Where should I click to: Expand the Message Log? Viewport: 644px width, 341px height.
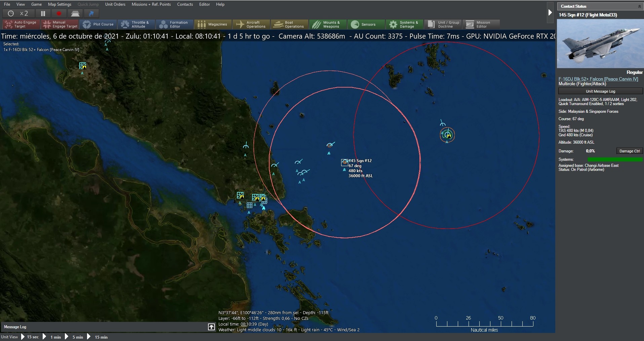pyautogui.click(x=211, y=327)
